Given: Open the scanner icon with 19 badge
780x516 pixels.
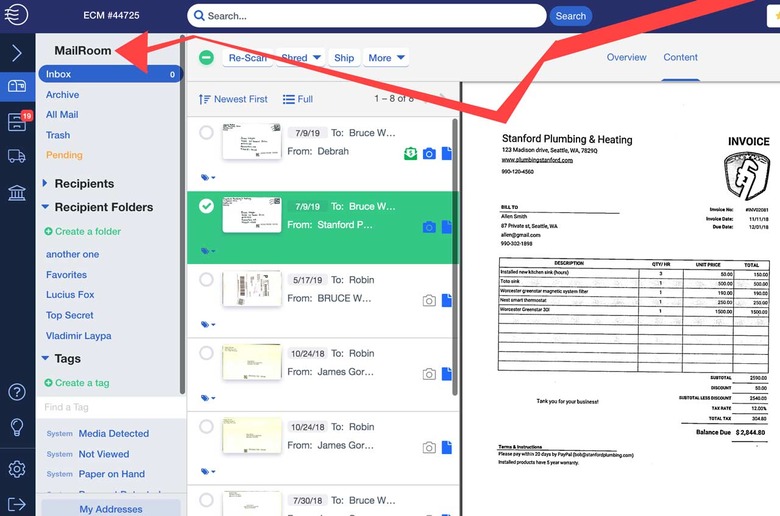Looking at the screenshot, I should pos(17,121).
